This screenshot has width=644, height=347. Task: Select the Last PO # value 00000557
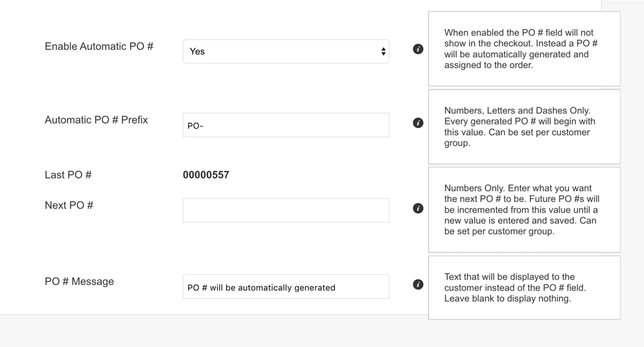click(206, 175)
